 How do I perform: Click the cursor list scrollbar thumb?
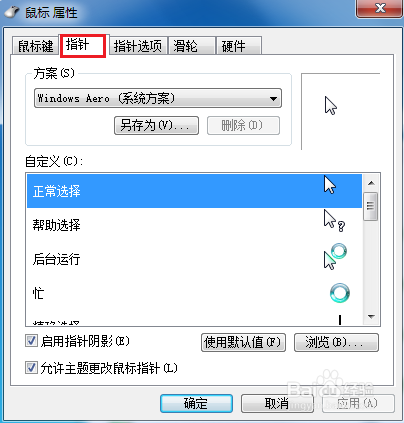click(371, 206)
